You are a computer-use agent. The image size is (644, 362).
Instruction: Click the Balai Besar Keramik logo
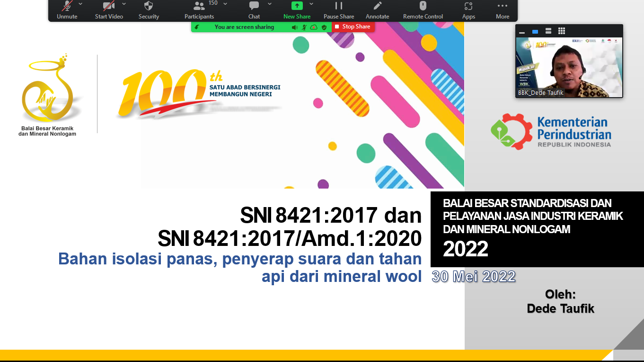pos(47,95)
